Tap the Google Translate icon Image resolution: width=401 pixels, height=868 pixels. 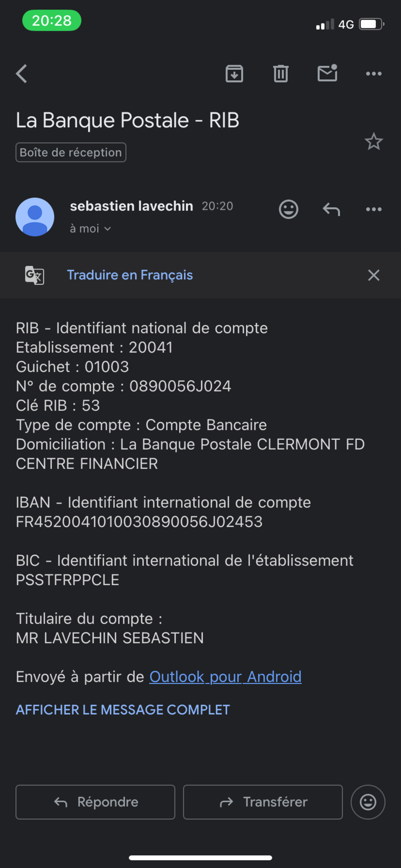34,275
